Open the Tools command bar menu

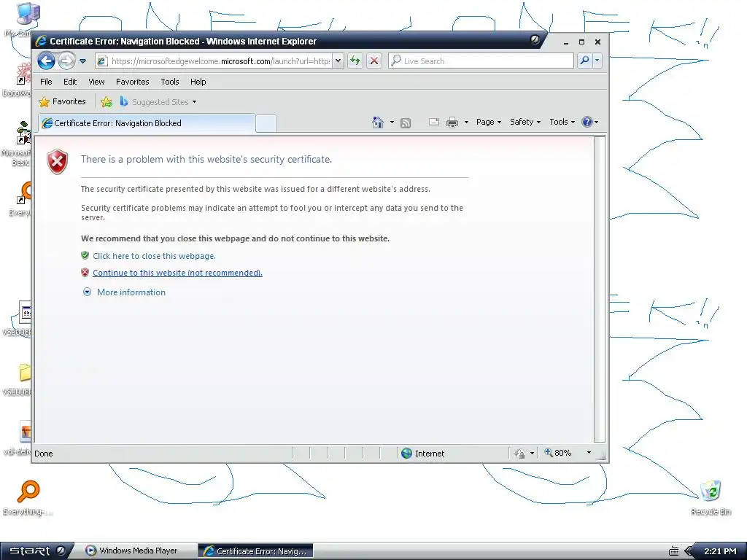click(562, 122)
